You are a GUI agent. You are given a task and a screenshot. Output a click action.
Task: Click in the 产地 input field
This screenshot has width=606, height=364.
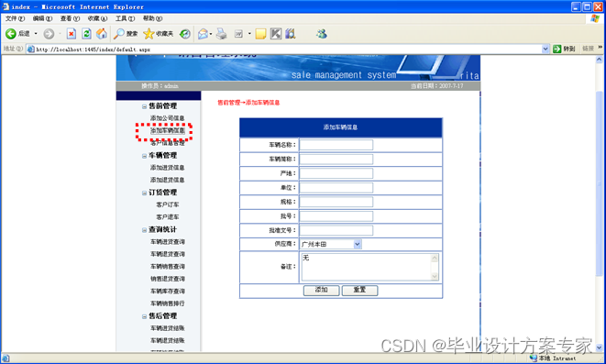tap(336, 173)
